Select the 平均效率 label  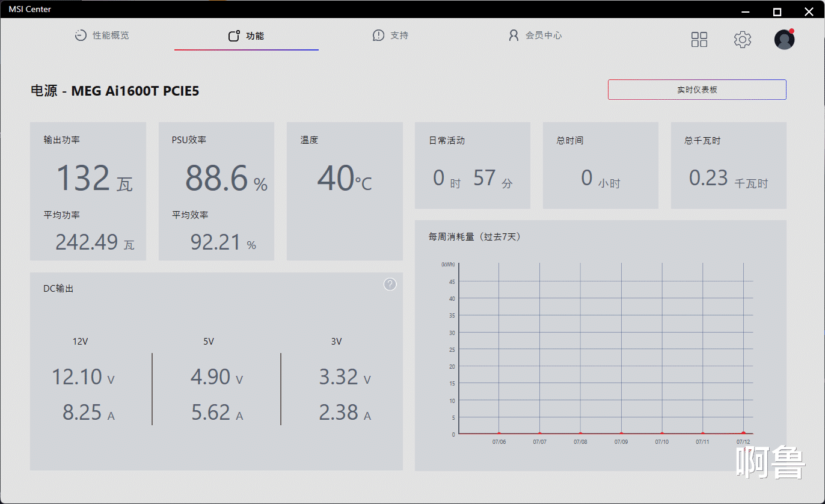190,215
